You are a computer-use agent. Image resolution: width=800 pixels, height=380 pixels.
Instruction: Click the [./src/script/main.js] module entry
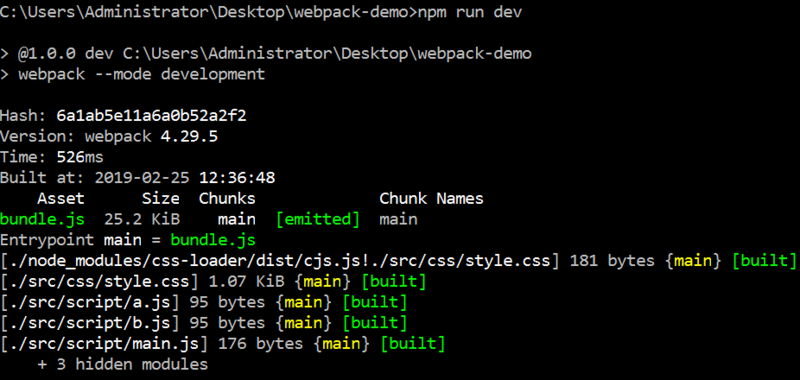click(104, 344)
